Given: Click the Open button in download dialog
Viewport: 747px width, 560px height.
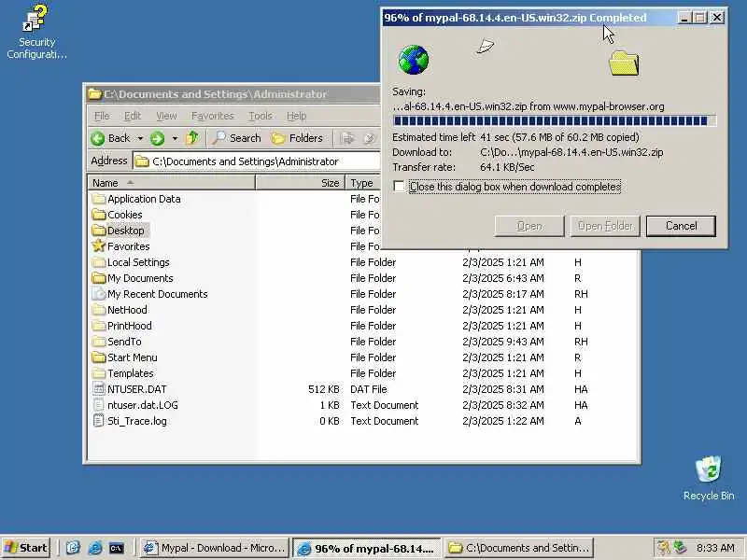Looking at the screenshot, I should pos(529,226).
